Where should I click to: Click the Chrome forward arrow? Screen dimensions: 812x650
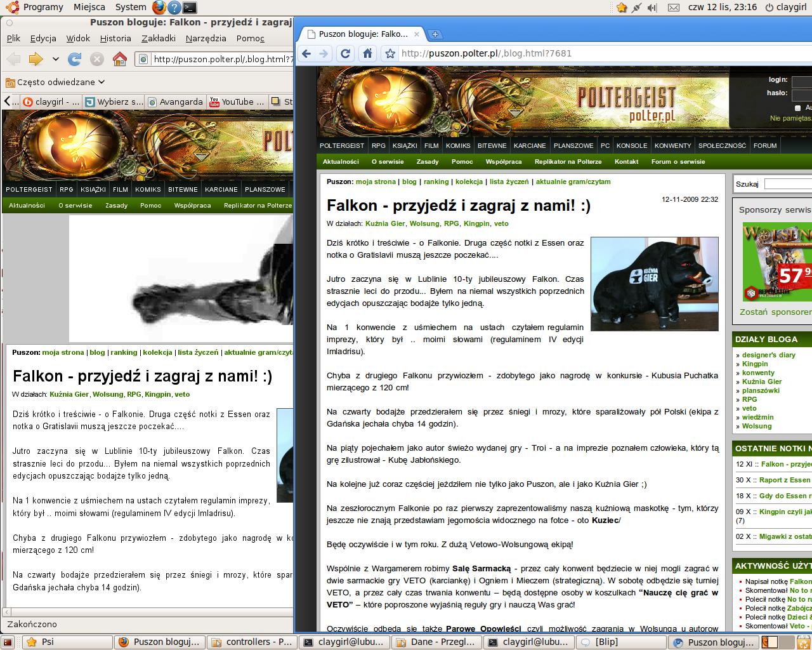(324, 53)
